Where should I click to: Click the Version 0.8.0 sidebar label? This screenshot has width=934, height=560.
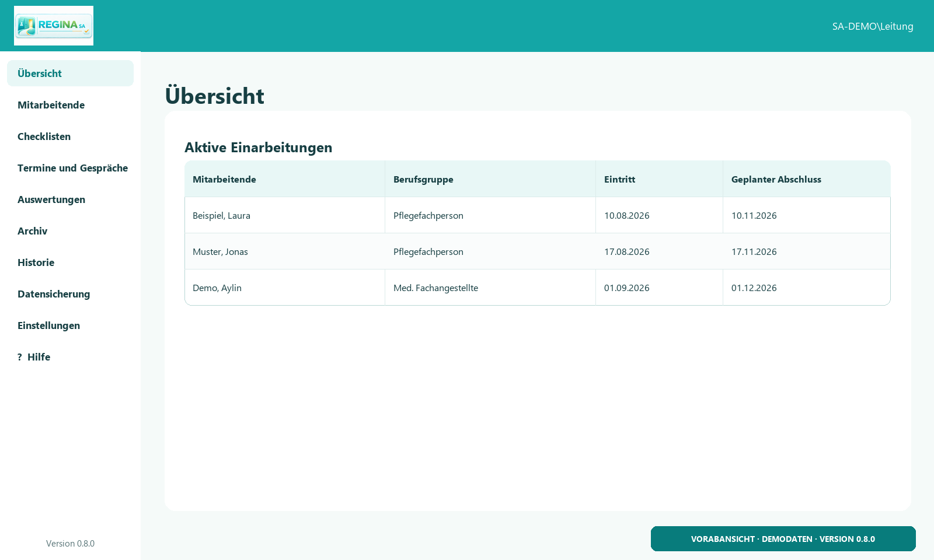(70, 544)
